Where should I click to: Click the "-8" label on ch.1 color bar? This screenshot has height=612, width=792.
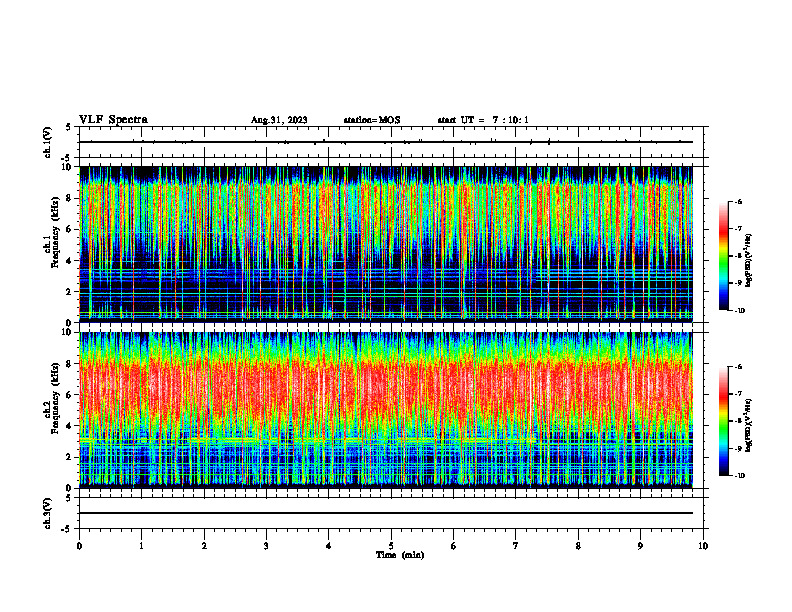pos(738,256)
